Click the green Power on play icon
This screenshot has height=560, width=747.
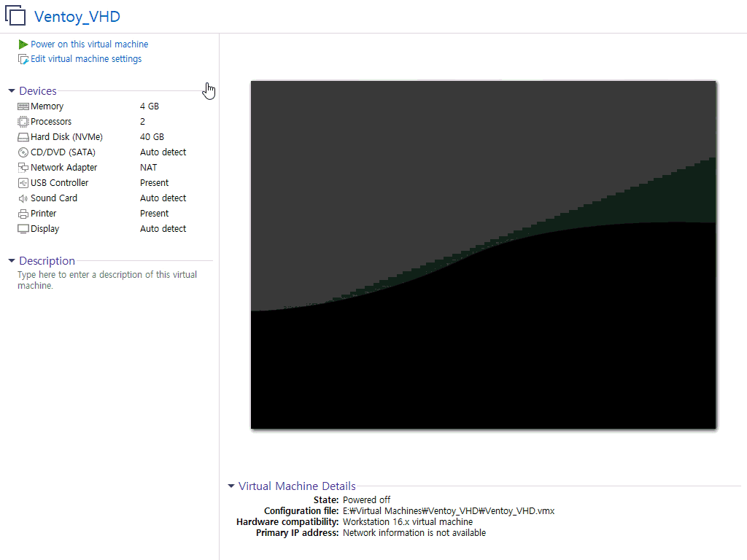23,44
